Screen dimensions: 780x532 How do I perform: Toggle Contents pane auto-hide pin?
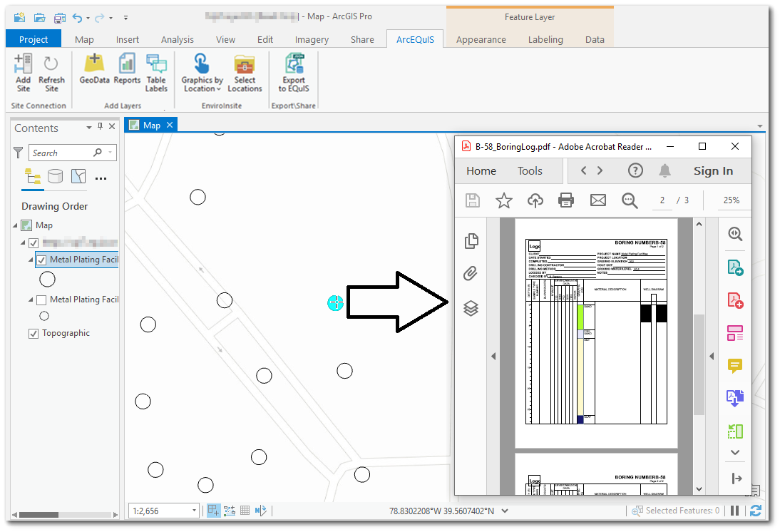tap(100, 126)
